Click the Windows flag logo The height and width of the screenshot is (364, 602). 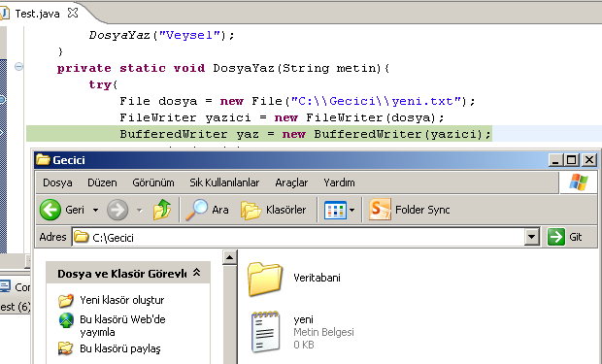click(578, 182)
